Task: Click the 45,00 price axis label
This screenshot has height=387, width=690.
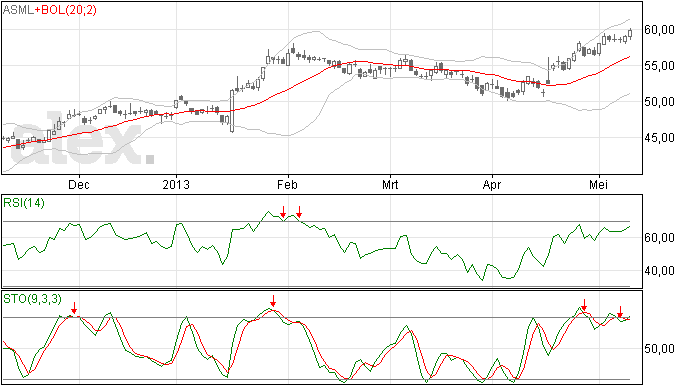Action: click(x=659, y=138)
